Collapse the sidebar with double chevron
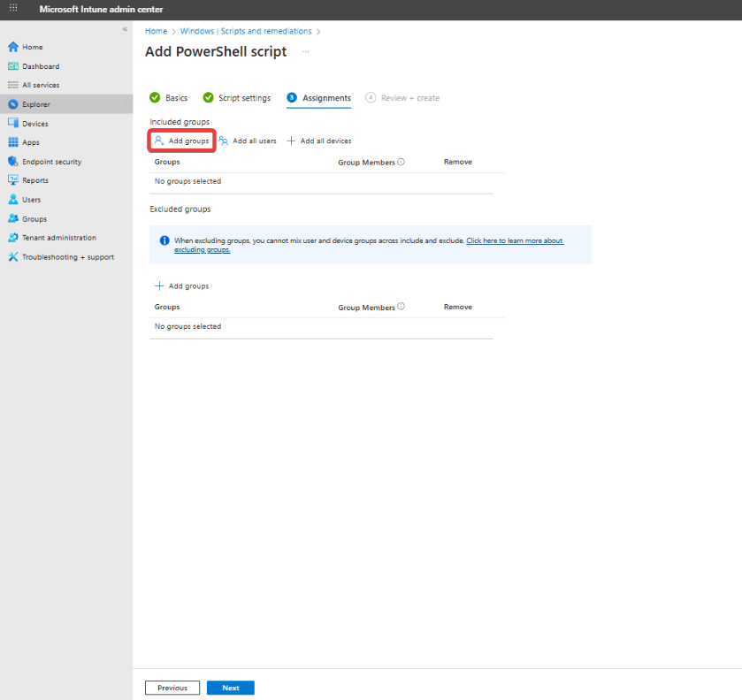The image size is (742, 700). click(125, 29)
